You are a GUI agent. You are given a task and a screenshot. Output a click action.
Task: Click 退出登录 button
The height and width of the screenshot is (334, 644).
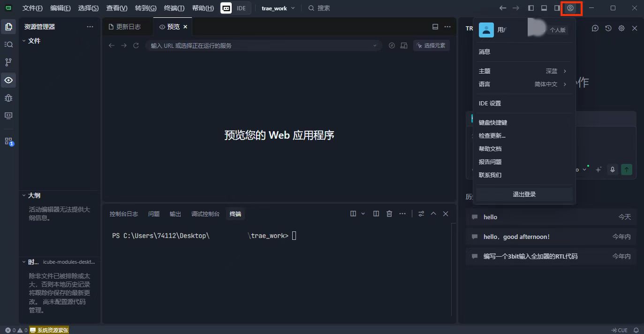point(524,194)
